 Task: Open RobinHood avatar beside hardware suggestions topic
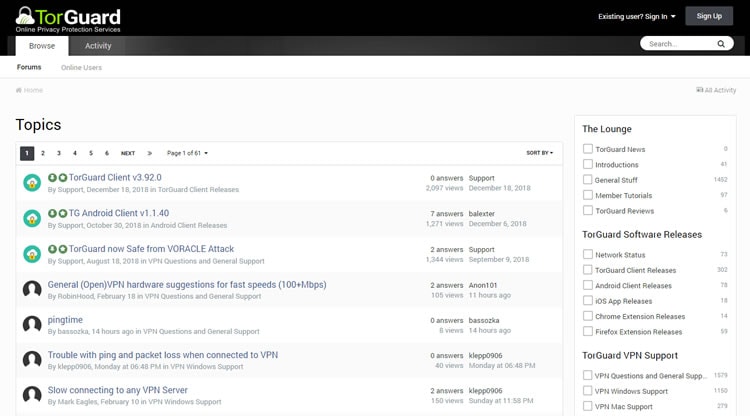click(x=32, y=289)
